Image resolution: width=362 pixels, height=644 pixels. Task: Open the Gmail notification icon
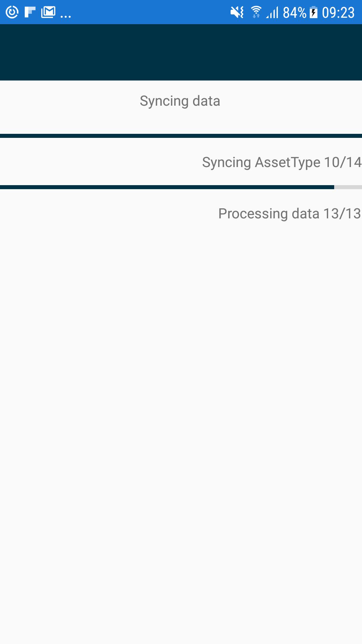coord(48,12)
